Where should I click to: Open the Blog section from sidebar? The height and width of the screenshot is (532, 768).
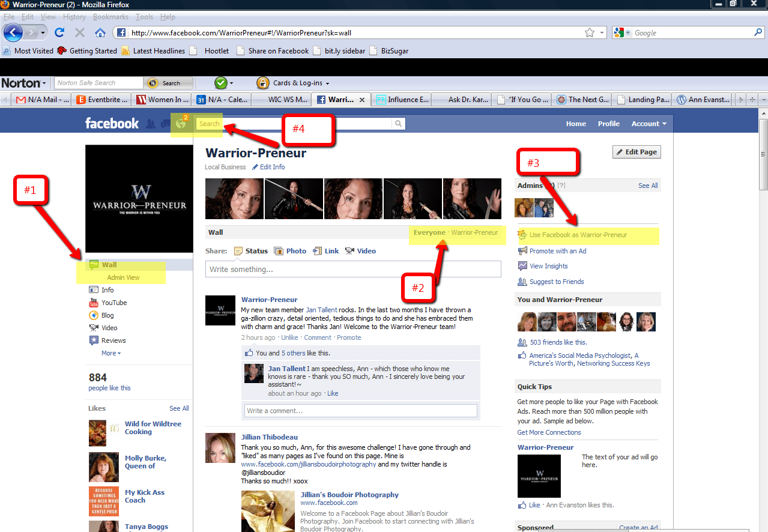pos(107,315)
